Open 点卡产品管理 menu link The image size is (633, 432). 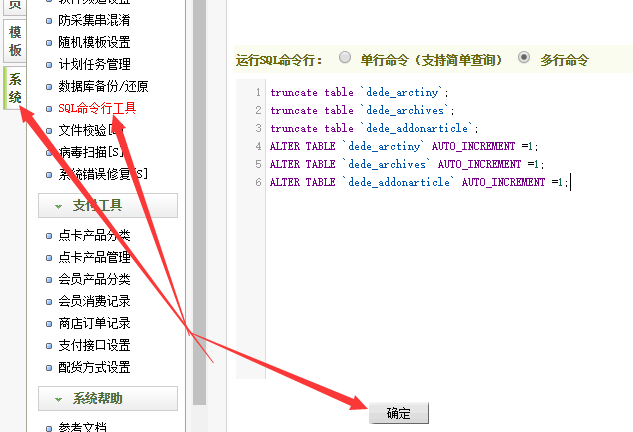point(94,258)
